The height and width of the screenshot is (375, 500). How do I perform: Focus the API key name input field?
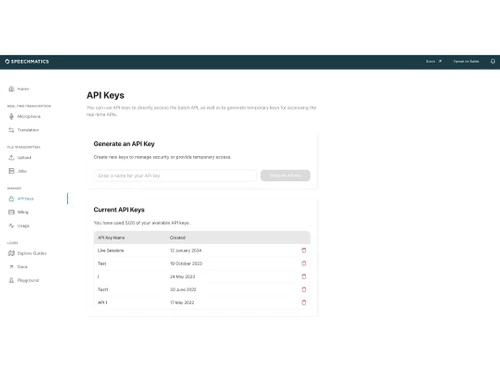(175, 176)
